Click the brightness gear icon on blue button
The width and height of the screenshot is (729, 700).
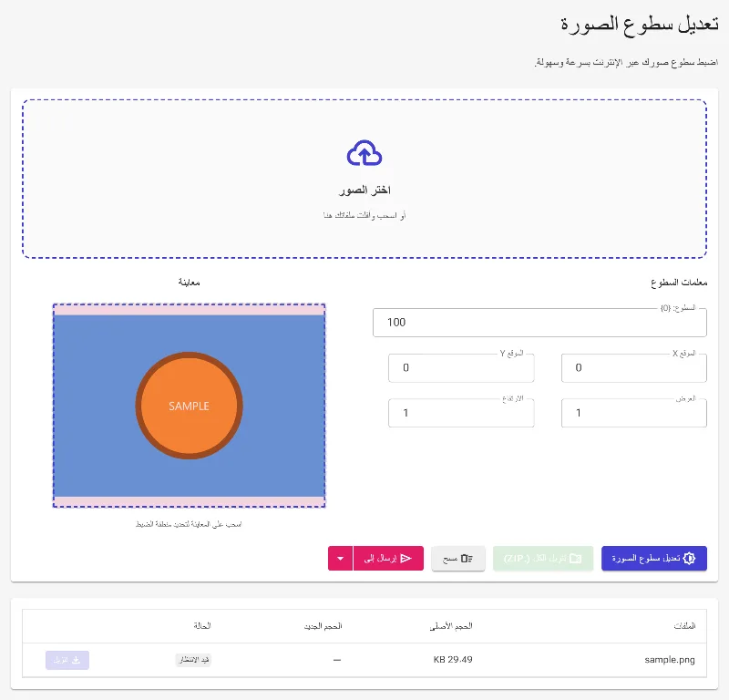point(690,558)
